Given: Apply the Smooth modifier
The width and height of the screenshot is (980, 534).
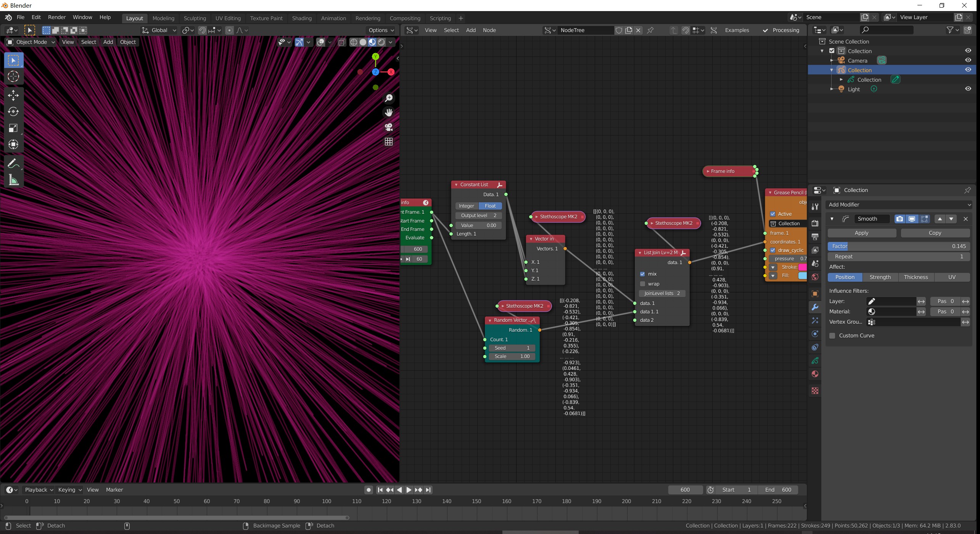Looking at the screenshot, I should (861, 233).
